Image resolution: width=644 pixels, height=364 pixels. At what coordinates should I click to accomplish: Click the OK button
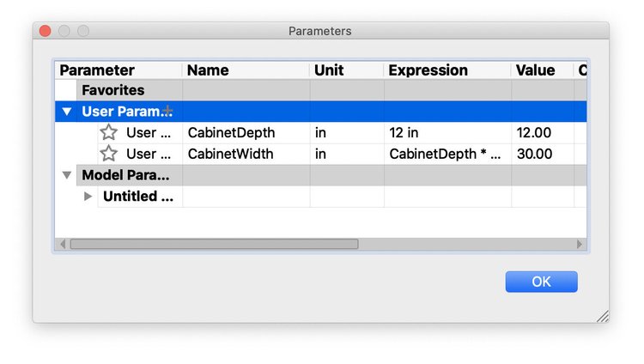pyautogui.click(x=541, y=282)
